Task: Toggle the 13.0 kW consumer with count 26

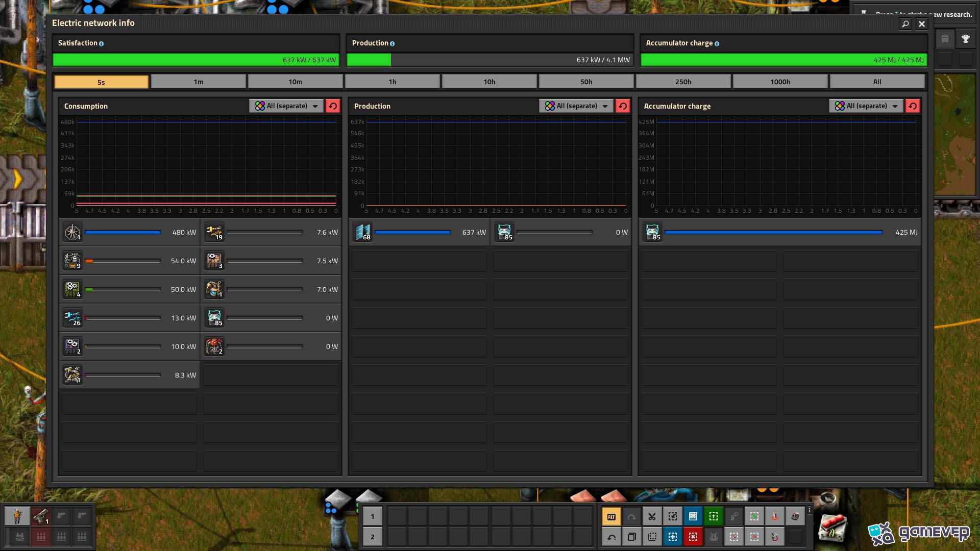Action: click(x=129, y=318)
